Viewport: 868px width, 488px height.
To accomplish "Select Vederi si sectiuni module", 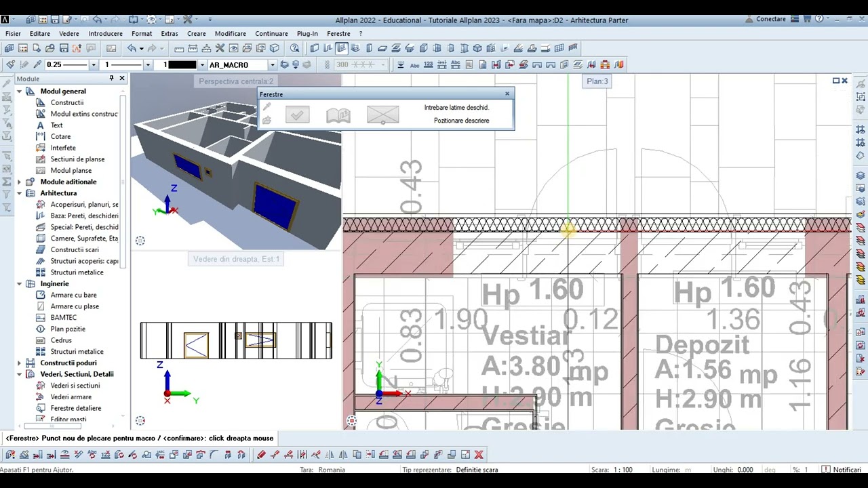I will click(75, 386).
